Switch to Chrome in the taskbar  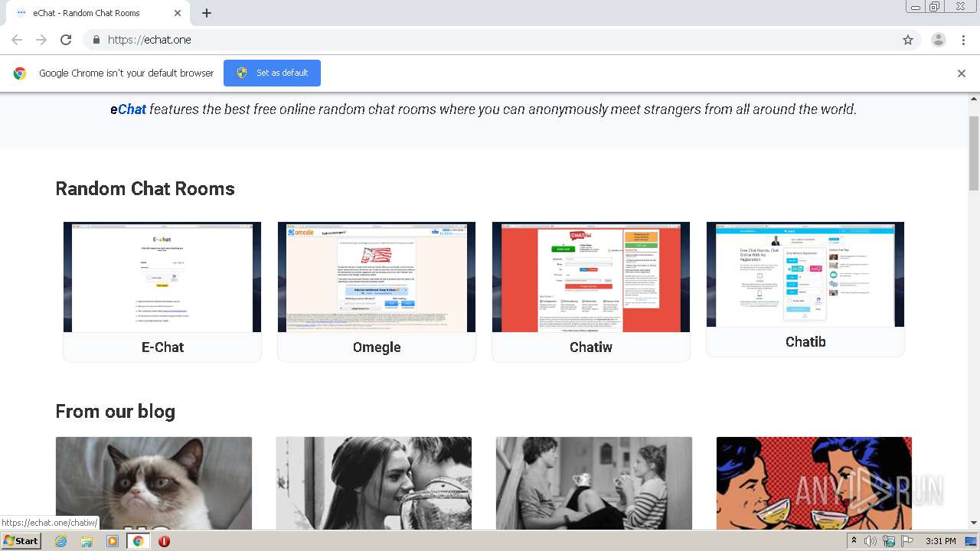(139, 541)
